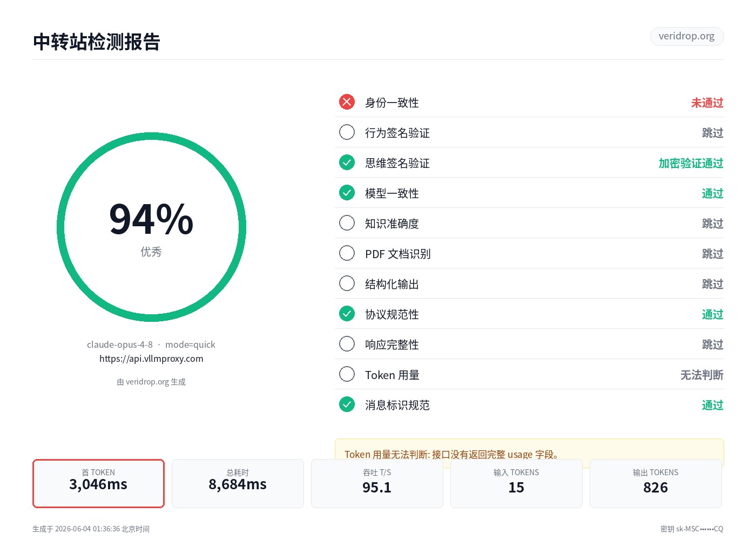Click green check icon beside 思维签名验证
This screenshot has height=540, width=756.
pyautogui.click(x=347, y=163)
